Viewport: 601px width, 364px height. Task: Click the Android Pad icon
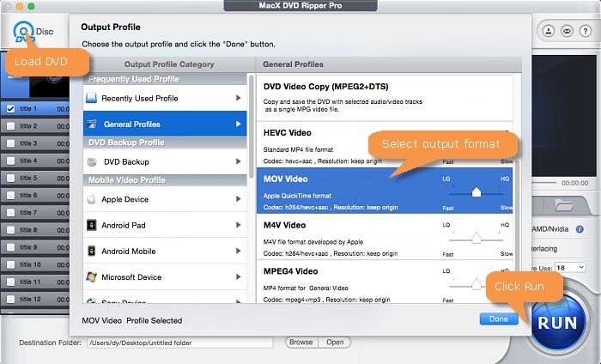click(91, 225)
